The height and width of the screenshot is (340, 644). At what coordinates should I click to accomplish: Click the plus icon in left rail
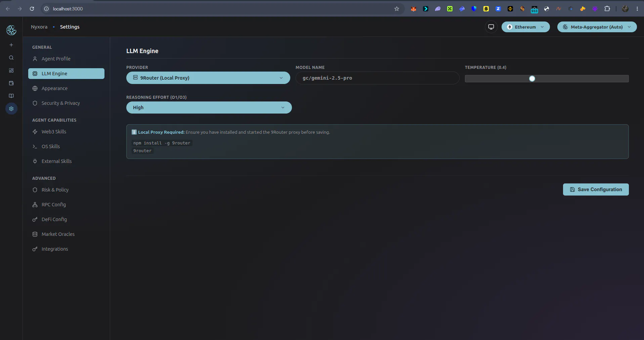coord(11,45)
